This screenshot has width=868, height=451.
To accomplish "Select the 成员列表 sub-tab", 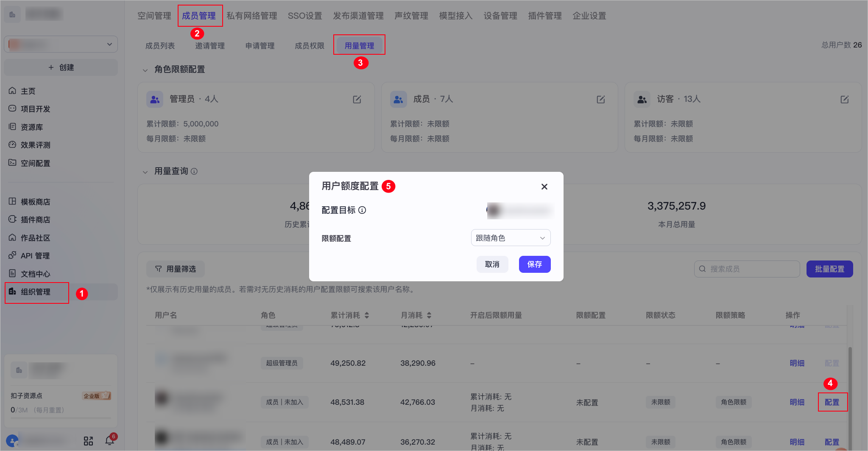I will (160, 46).
